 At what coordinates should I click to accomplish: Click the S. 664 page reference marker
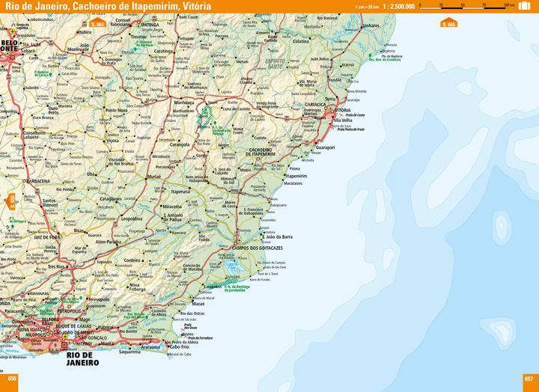[x=96, y=24]
